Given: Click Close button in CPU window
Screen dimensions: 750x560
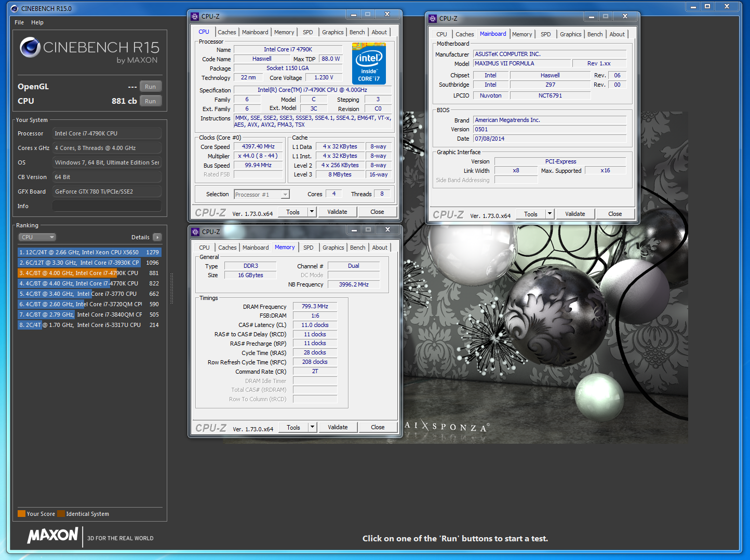Looking at the screenshot, I should point(377,212).
